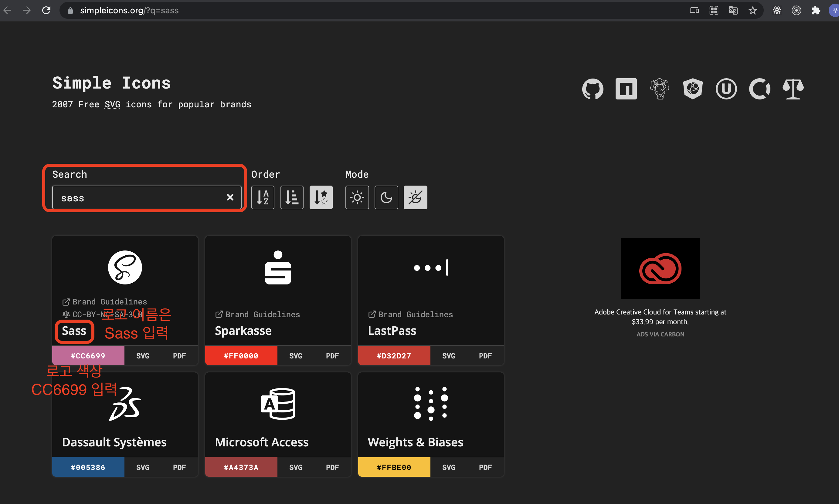Open the Open Collective icon link
The height and width of the screenshot is (504, 839).
[x=759, y=89]
